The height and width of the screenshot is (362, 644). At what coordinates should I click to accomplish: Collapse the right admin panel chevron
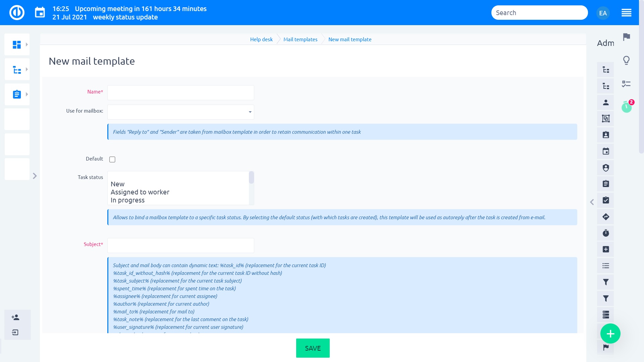592,202
